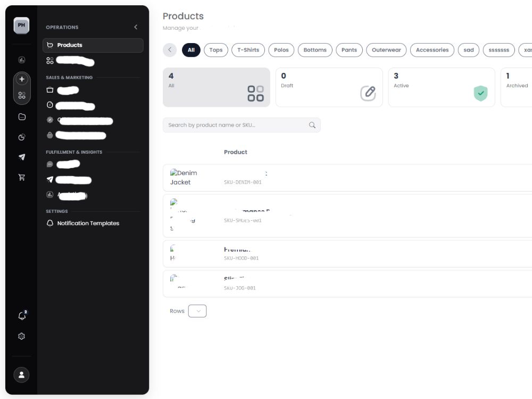
Task: Select the All category chip
Action: (x=192, y=50)
